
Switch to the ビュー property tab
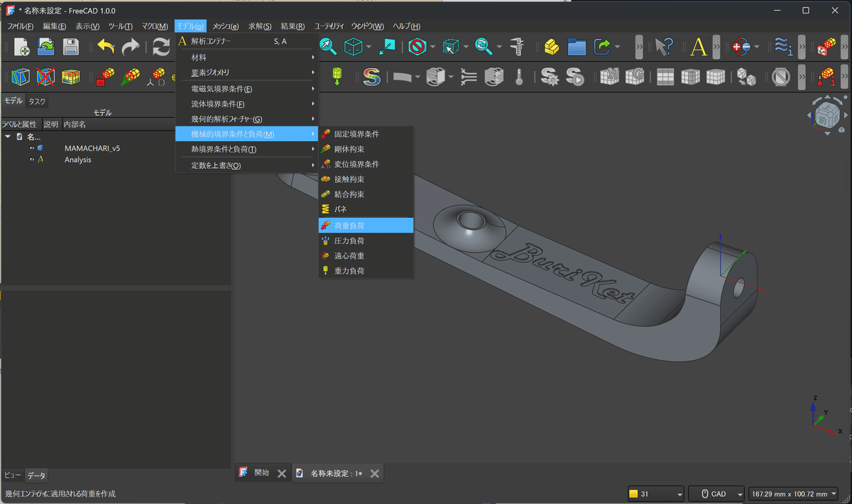pyautogui.click(x=13, y=476)
